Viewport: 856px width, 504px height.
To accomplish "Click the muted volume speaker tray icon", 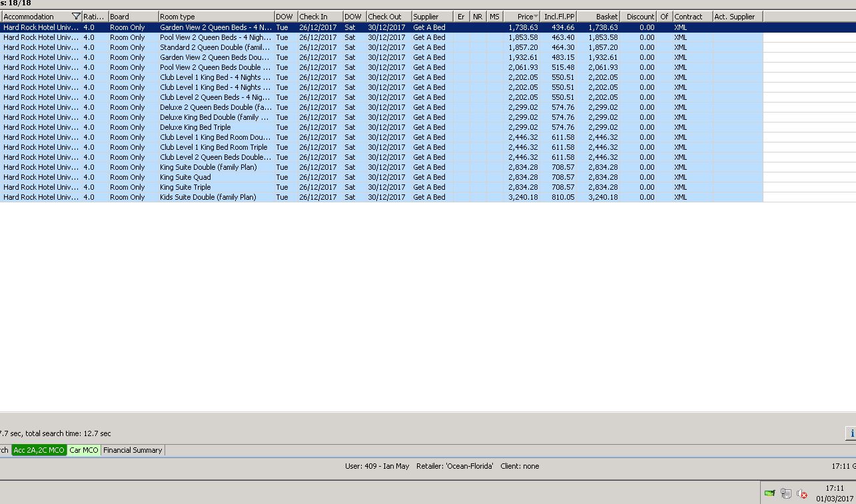I will (x=802, y=493).
